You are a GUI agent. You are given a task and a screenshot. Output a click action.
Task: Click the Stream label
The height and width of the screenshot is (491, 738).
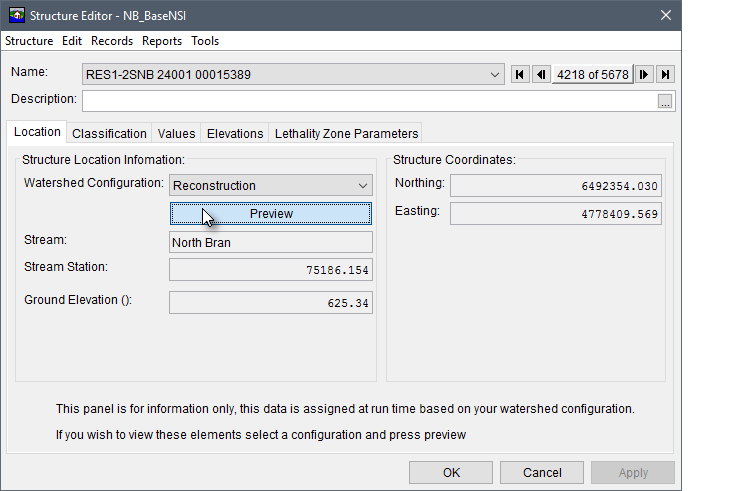tap(45, 240)
